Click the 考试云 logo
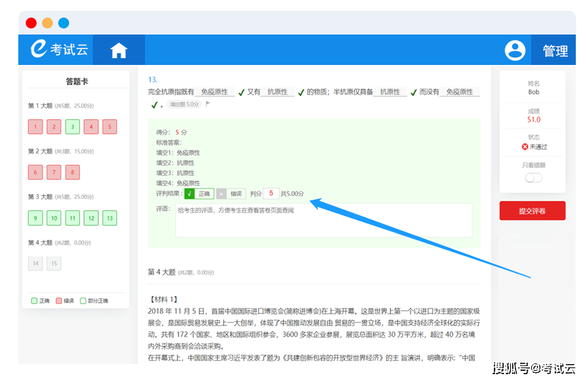The height and width of the screenshot is (381, 588). click(59, 49)
